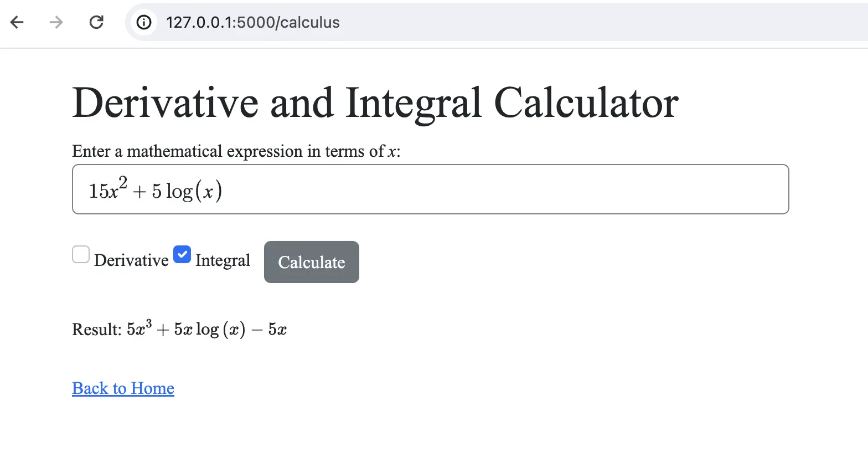
Task: Click the integral result expression
Action: (x=207, y=329)
